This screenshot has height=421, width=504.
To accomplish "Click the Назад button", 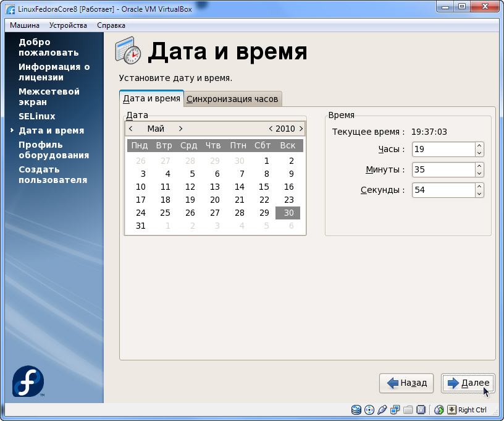I will coord(406,383).
